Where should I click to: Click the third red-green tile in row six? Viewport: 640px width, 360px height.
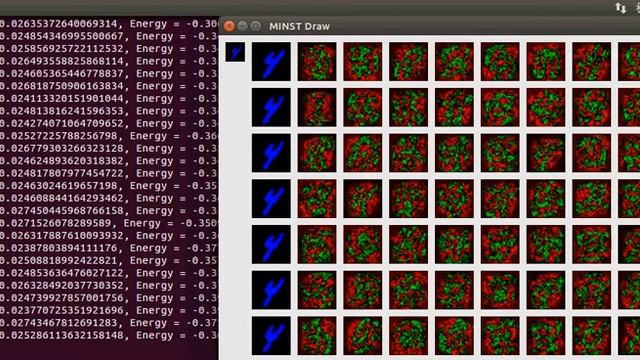click(409, 290)
